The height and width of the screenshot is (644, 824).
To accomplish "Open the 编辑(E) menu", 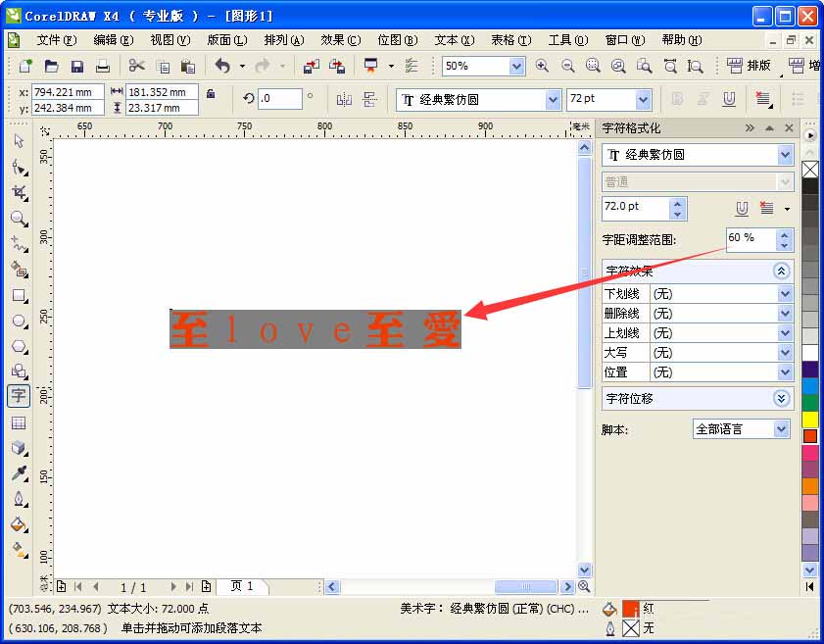I will [x=114, y=40].
